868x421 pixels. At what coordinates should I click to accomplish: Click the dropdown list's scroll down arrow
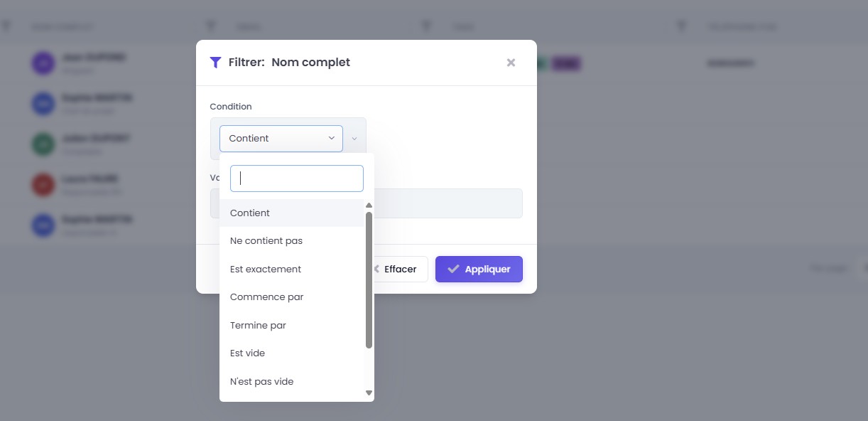point(369,393)
